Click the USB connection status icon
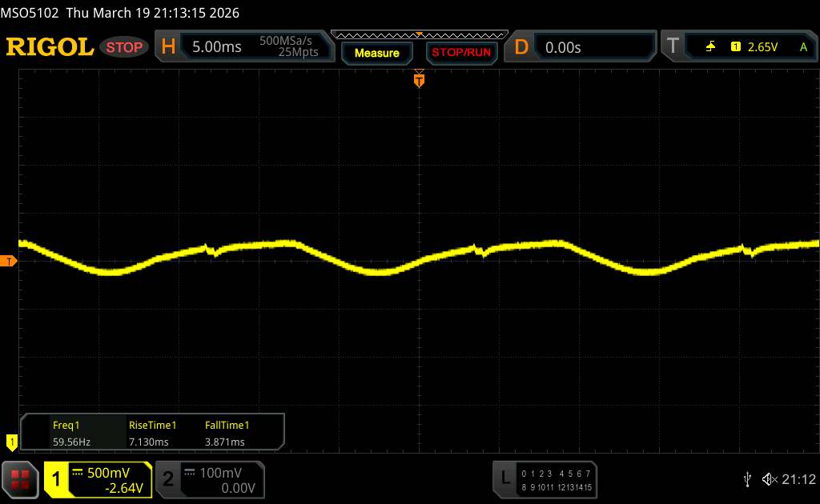This screenshot has width=820, height=504. click(746, 479)
